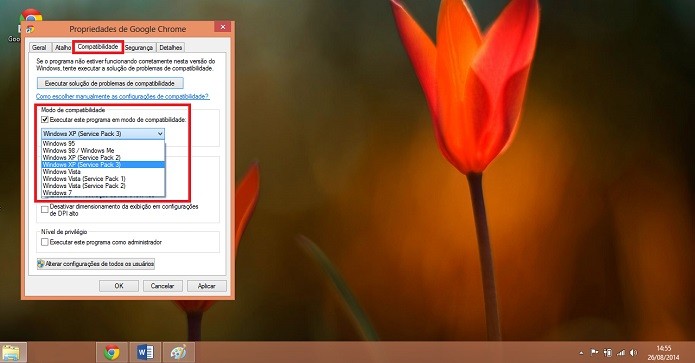Viewport: 695px width, 363px height.
Task: Choose Windows 95 from the list
Action: (x=103, y=144)
